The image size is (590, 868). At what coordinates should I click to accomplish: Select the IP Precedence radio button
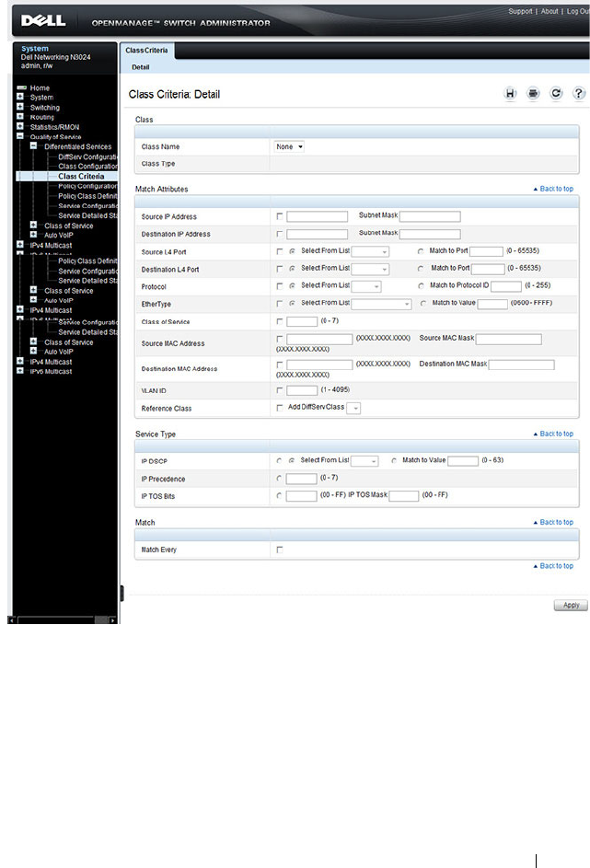pos(279,479)
